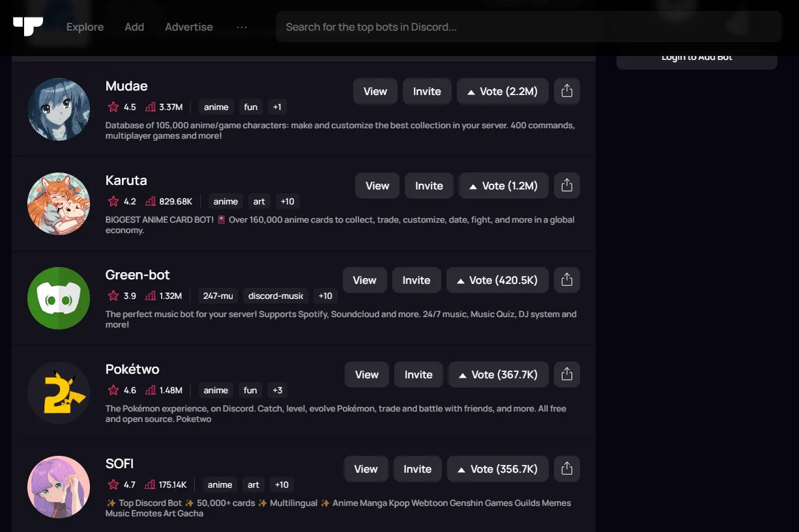Open the Explore menu
The image size is (799, 532).
pos(85,27)
